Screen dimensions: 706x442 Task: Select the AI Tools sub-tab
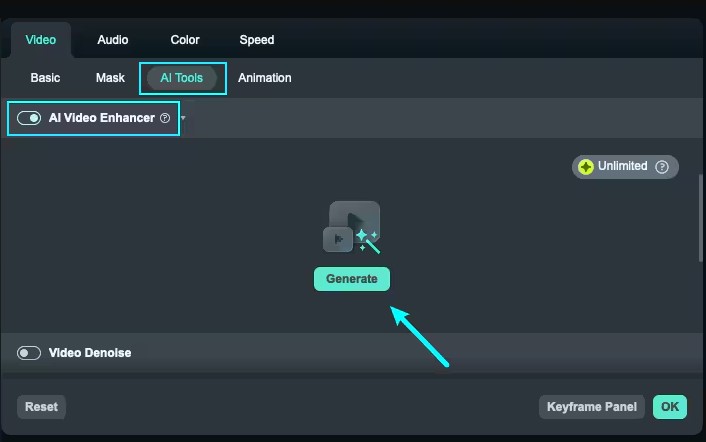[182, 78]
